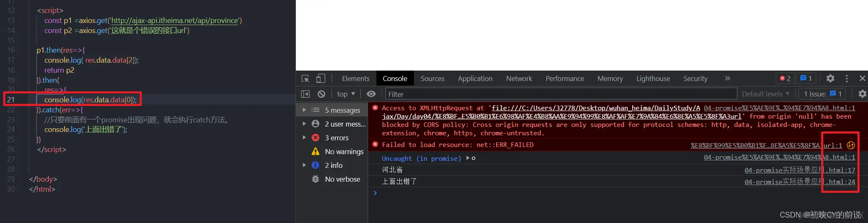The height and width of the screenshot is (223, 868).
Task: Select the 3 errors sidebar label
Action: [x=337, y=138]
